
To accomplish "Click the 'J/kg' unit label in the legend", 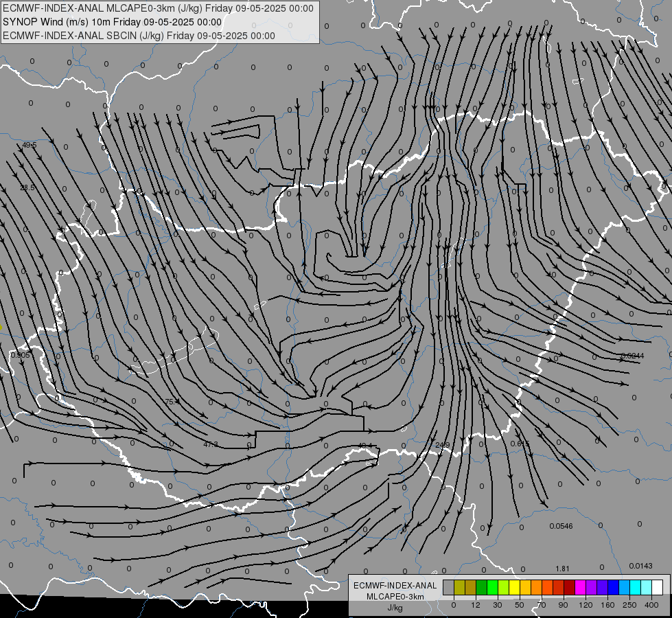I will (x=395, y=608).
